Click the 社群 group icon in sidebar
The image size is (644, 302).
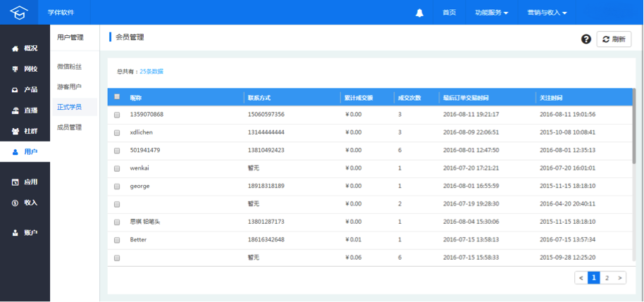coord(16,132)
